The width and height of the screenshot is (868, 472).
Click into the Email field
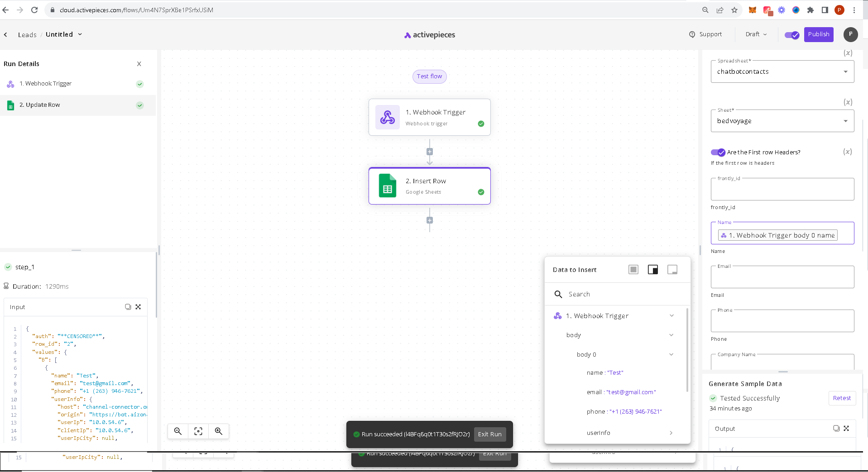pyautogui.click(x=782, y=277)
